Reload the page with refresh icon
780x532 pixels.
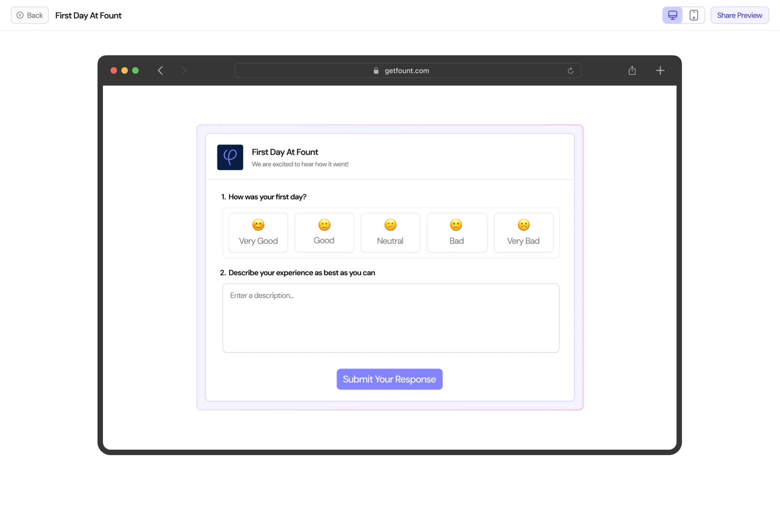[x=570, y=71]
